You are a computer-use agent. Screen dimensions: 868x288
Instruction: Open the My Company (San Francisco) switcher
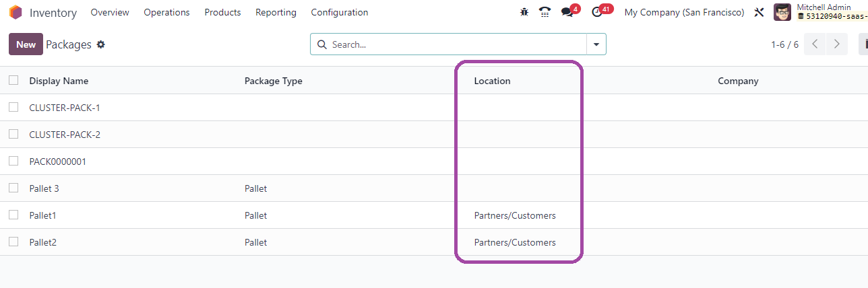point(684,12)
